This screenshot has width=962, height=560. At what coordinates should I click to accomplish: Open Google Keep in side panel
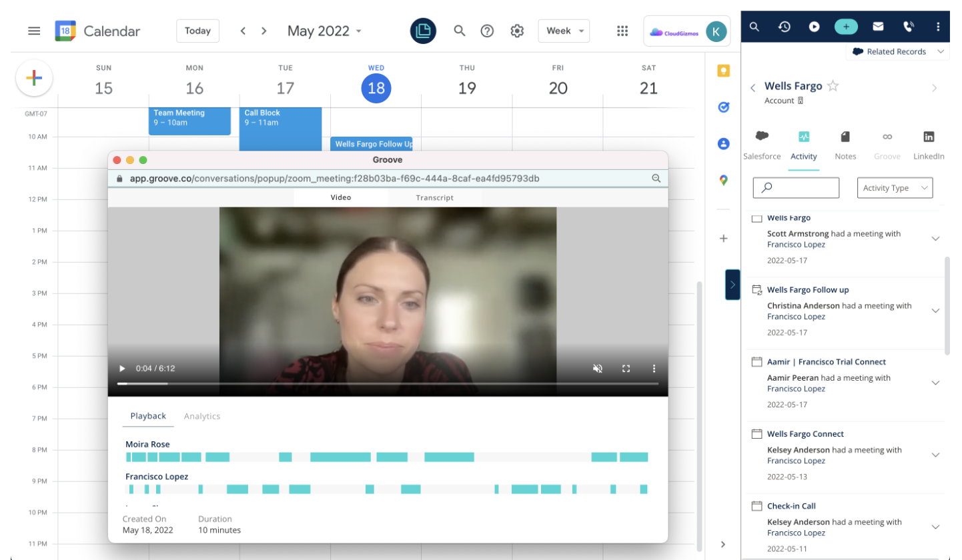pos(723,71)
